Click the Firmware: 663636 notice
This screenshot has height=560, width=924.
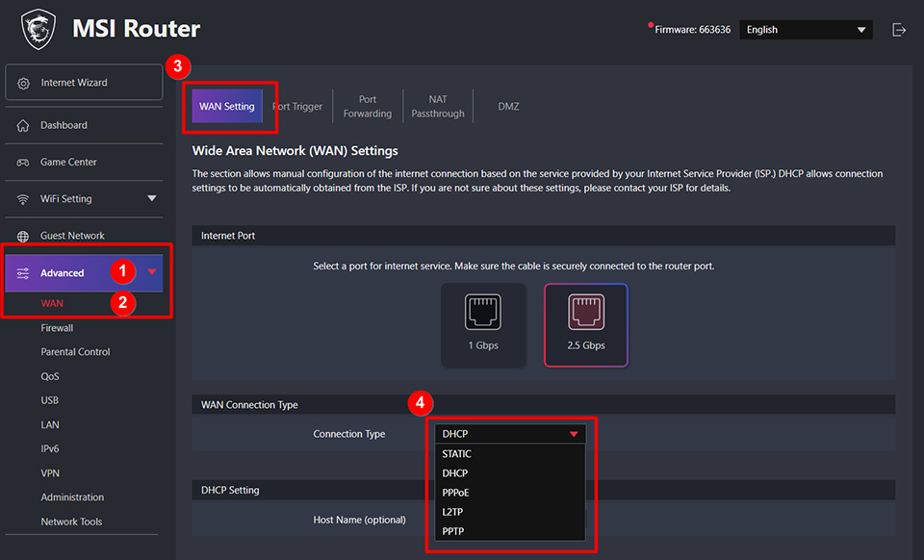[x=692, y=30]
